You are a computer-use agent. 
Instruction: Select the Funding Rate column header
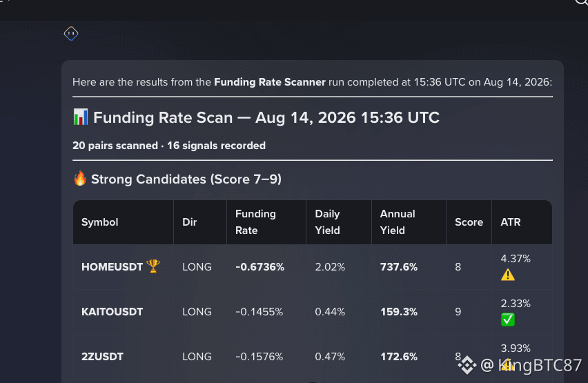[x=255, y=222]
